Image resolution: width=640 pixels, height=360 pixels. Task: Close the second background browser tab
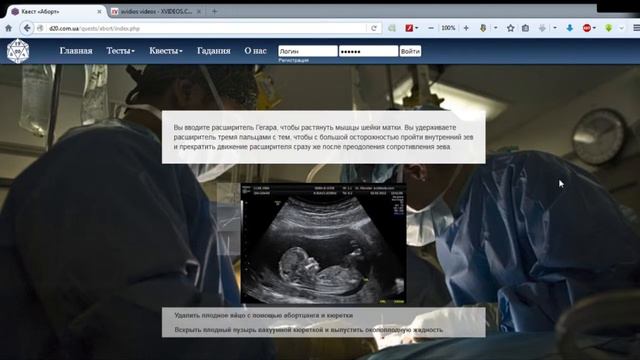click(199, 11)
